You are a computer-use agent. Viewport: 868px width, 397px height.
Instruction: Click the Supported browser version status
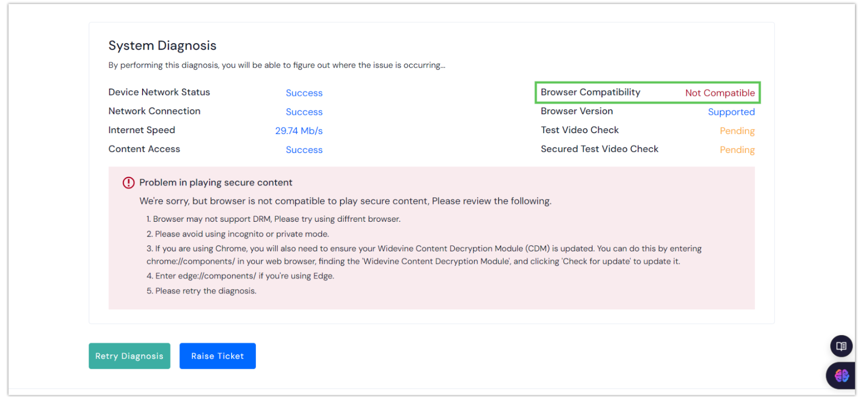731,112
